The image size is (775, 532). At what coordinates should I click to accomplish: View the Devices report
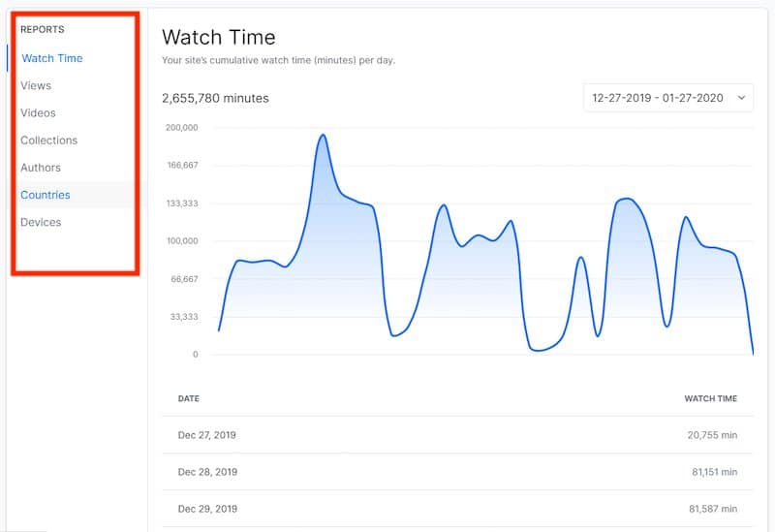pos(41,222)
